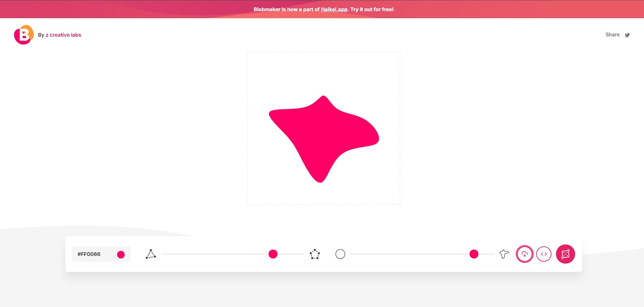Viewport: 644px width, 307px height.
Task: Click the triangle low-complexity icon
Action: 151,254
